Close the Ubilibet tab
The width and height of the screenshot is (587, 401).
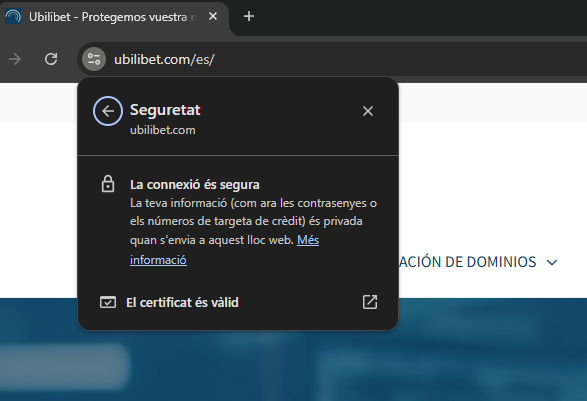[x=213, y=16]
